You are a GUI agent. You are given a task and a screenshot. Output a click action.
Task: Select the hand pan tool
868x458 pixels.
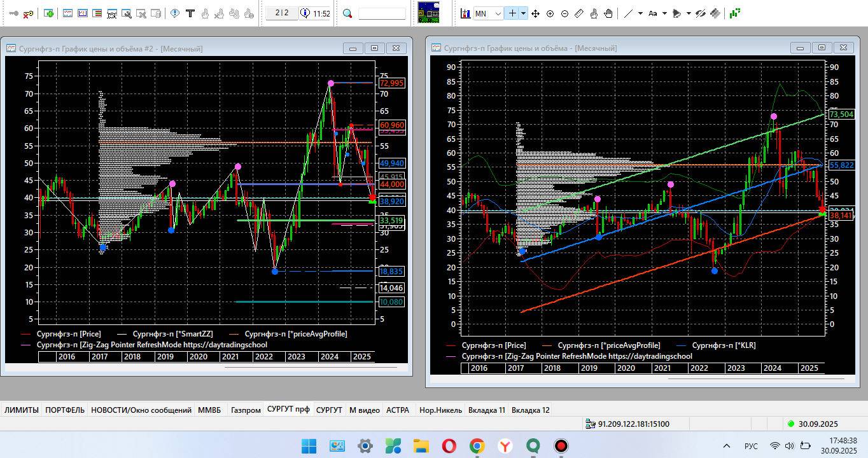click(x=608, y=13)
